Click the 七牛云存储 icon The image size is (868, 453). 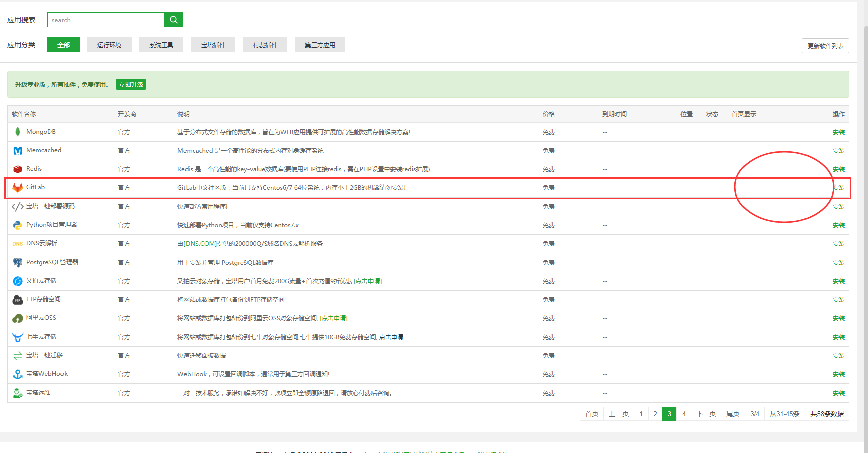coord(18,337)
